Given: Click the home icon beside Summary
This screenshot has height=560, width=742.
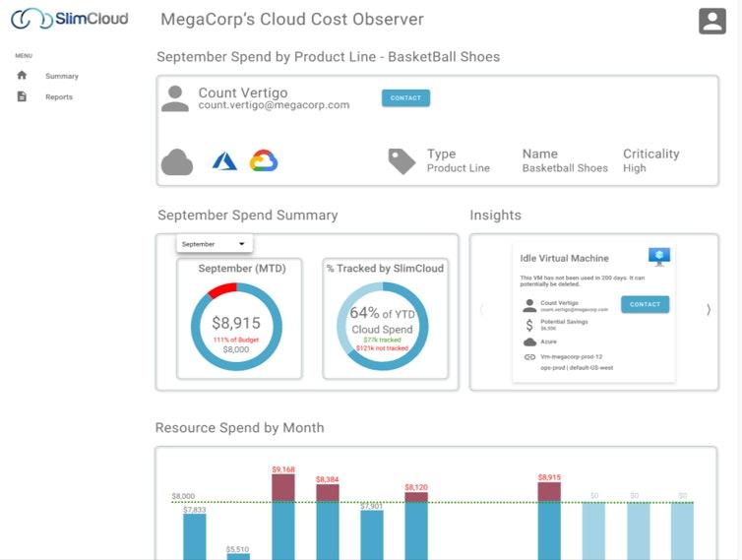Looking at the screenshot, I should click(x=22, y=75).
